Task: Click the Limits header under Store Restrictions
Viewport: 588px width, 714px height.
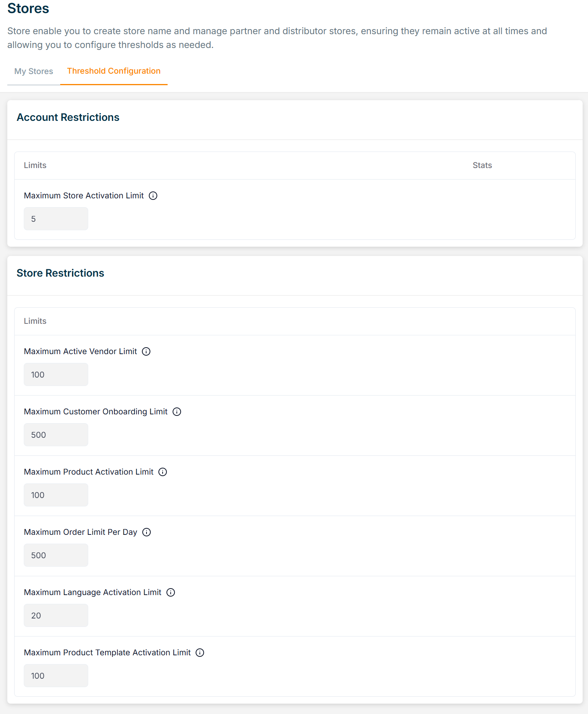Action: pos(35,321)
